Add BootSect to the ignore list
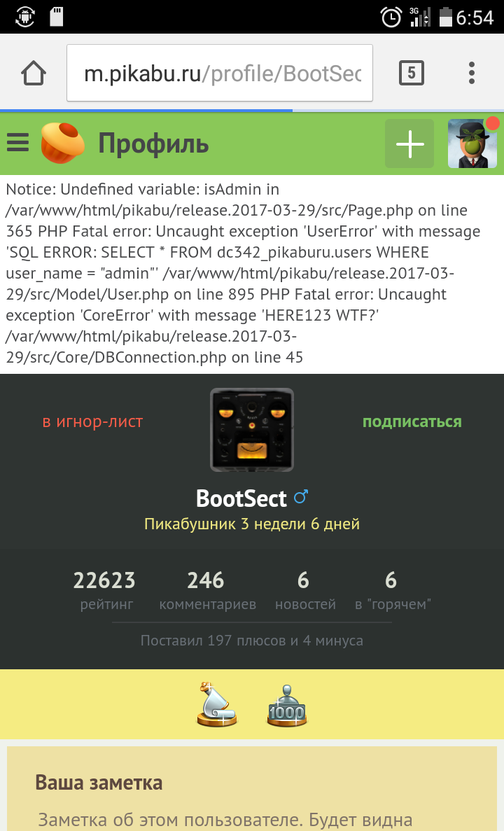504x831 pixels. tap(92, 421)
